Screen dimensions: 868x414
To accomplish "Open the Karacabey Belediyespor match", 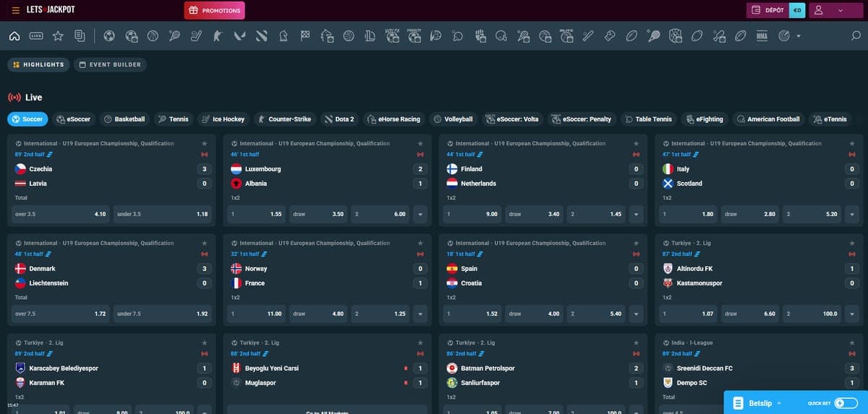I will (63, 368).
